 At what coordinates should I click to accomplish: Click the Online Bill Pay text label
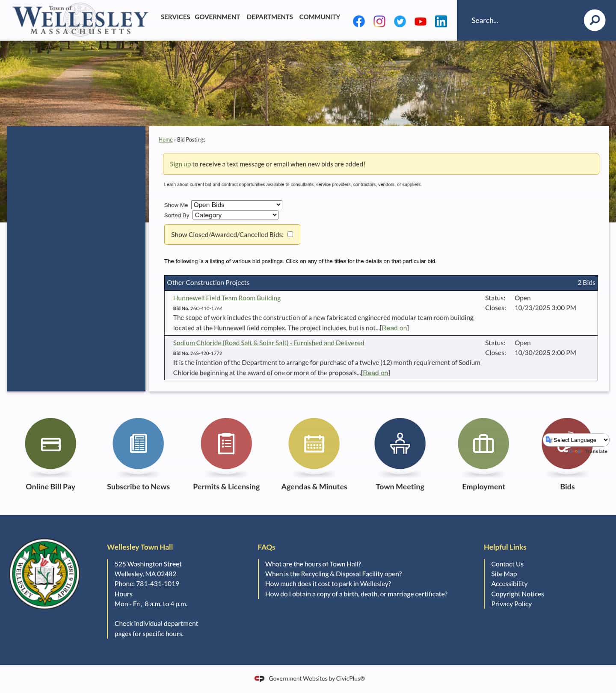click(50, 487)
